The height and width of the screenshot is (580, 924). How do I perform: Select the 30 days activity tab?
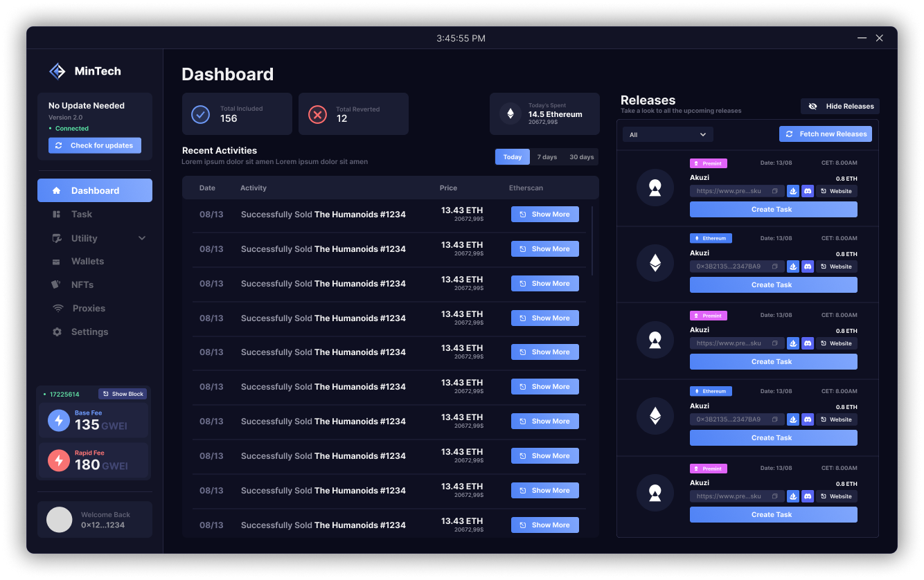point(581,157)
